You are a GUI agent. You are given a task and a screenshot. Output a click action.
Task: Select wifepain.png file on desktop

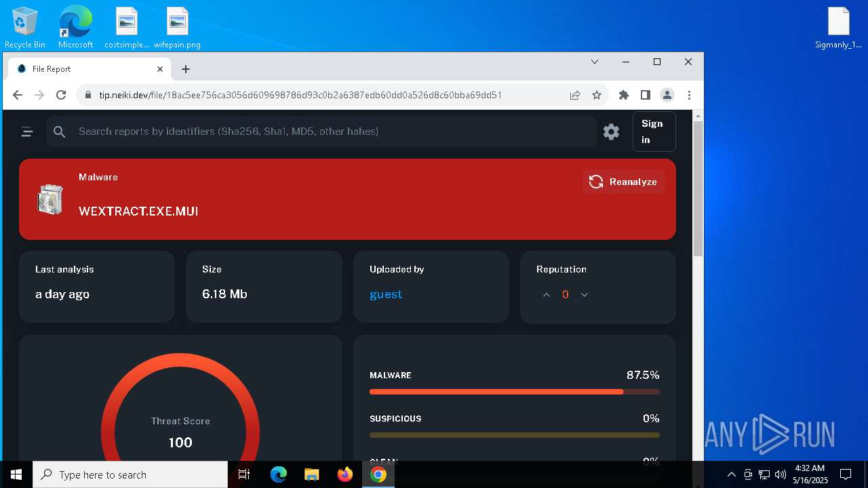pyautogui.click(x=177, y=28)
